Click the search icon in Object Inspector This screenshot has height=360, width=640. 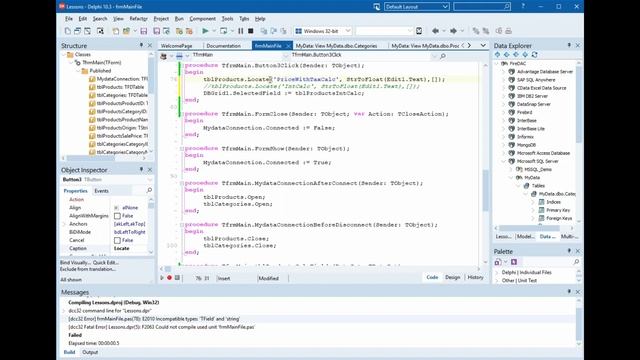[x=149, y=190]
